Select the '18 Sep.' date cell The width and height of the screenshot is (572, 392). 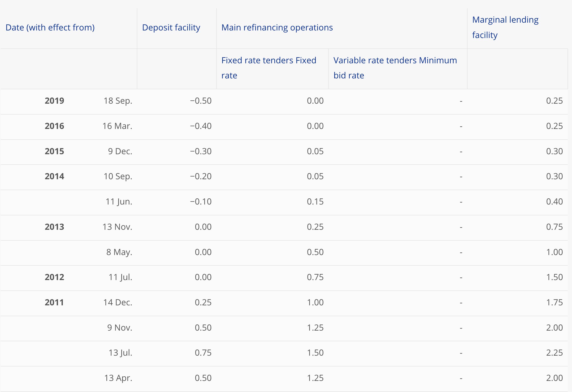(x=118, y=101)
